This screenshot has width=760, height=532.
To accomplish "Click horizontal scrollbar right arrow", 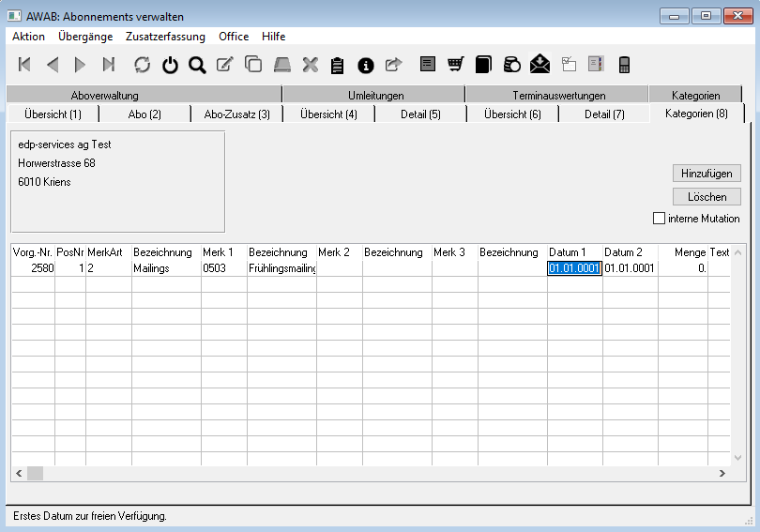I will coord(721,474).
